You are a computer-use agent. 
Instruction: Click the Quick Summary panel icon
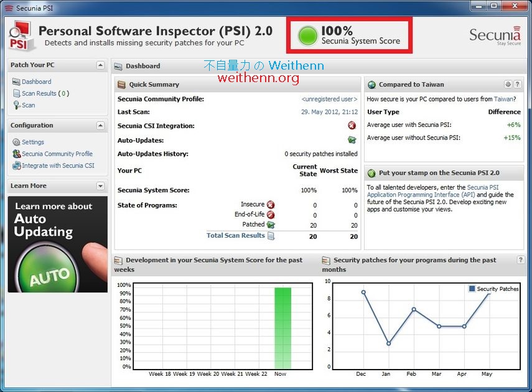[x=121, y=85]
